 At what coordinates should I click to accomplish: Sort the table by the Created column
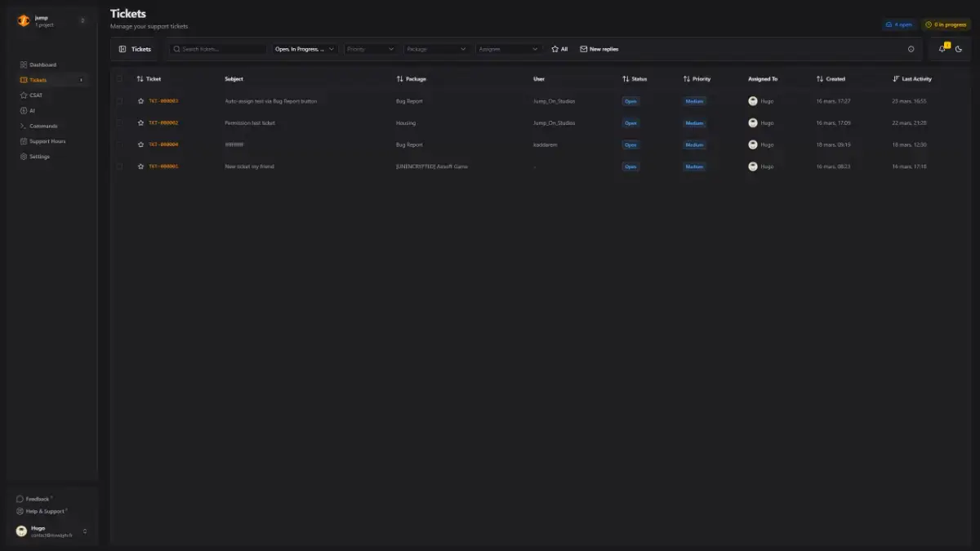click(831, 79)
